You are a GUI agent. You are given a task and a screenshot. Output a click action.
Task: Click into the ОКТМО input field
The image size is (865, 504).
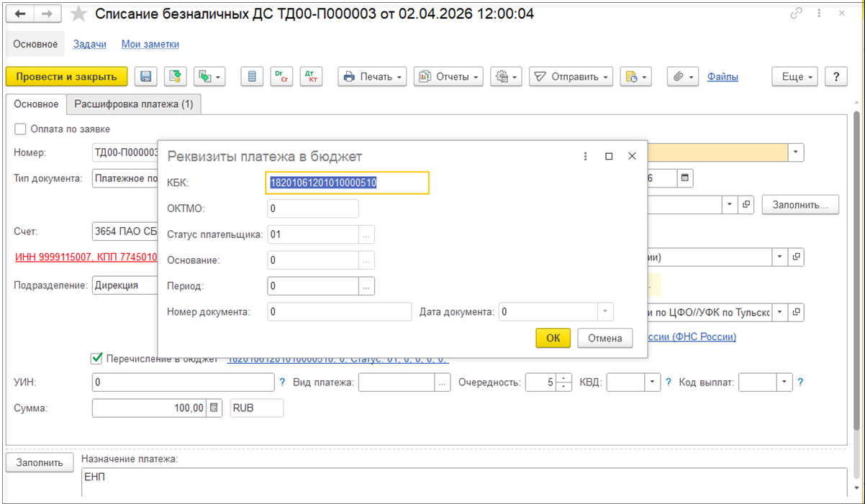click(312, 209)
